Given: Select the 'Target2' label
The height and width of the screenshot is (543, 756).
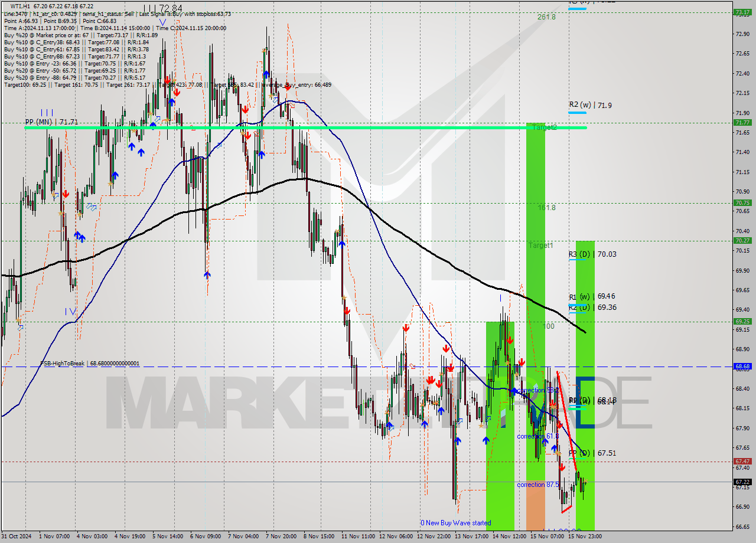Looking at the screenshot, I should [544, 127].
